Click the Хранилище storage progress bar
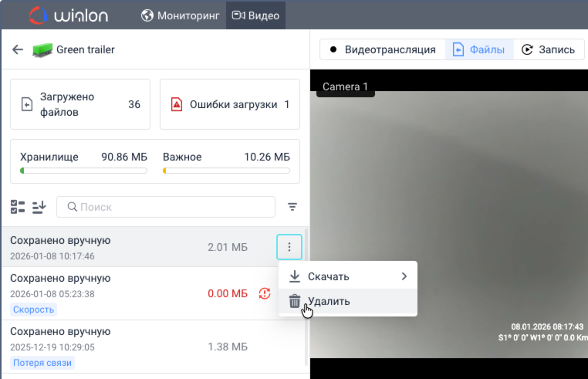The image size is (588, 379). click(84, 170)
